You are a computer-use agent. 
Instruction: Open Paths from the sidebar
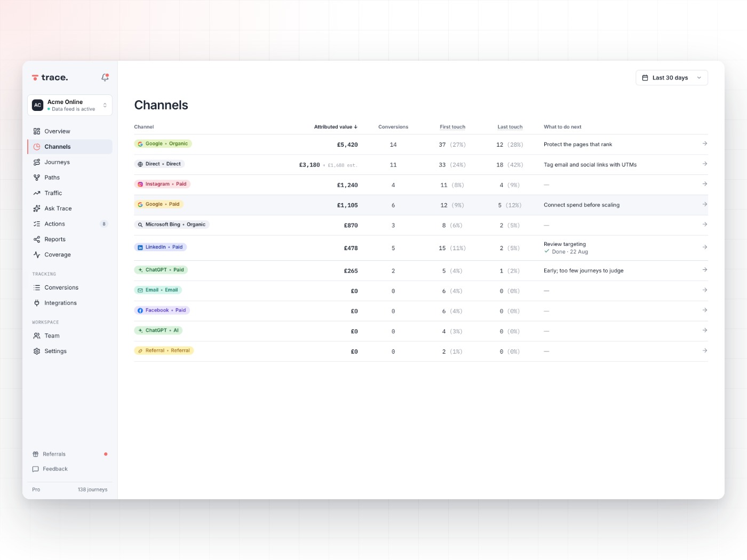coord(70,178)
